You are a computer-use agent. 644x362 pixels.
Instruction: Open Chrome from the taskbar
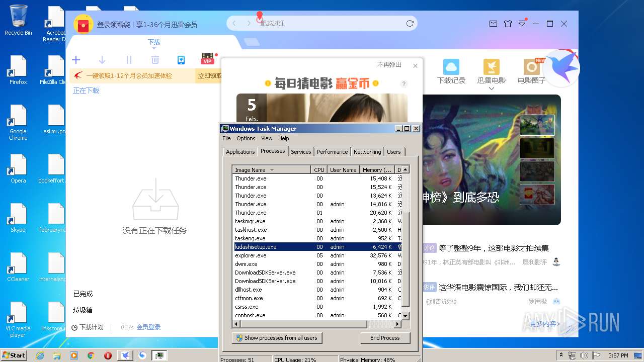click(91, 355)
